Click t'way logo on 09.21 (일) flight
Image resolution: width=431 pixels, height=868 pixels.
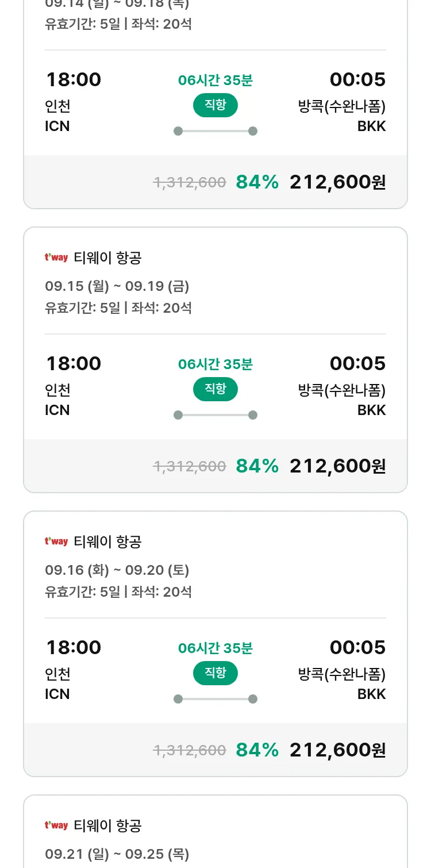(56, 825)
